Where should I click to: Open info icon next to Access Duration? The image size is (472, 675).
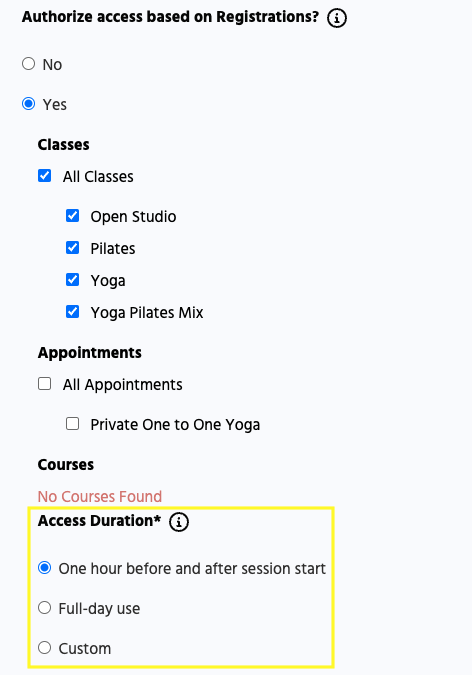point(179,522)
